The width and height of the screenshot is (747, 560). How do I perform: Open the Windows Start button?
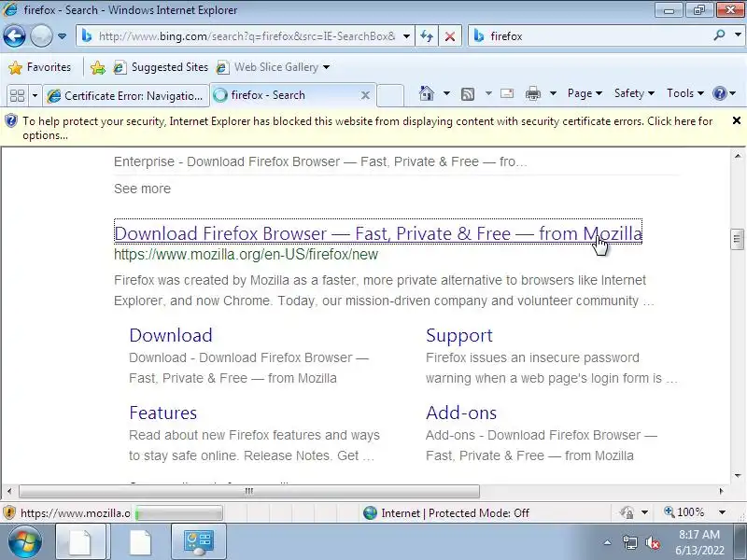[25, 542]
